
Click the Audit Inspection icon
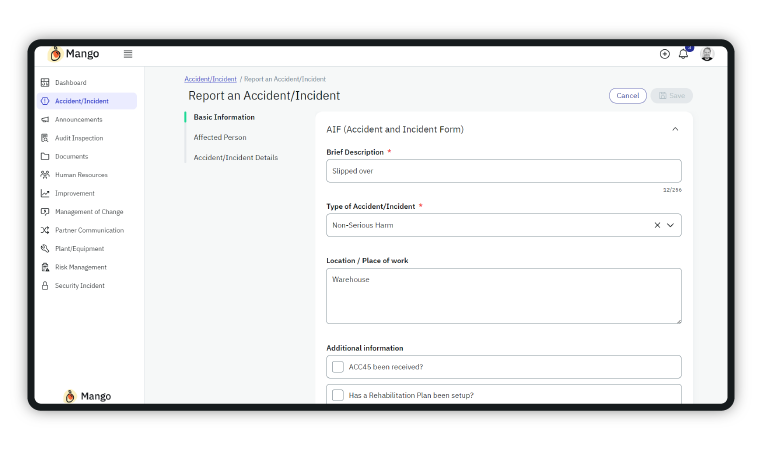[x=45, y=138]
